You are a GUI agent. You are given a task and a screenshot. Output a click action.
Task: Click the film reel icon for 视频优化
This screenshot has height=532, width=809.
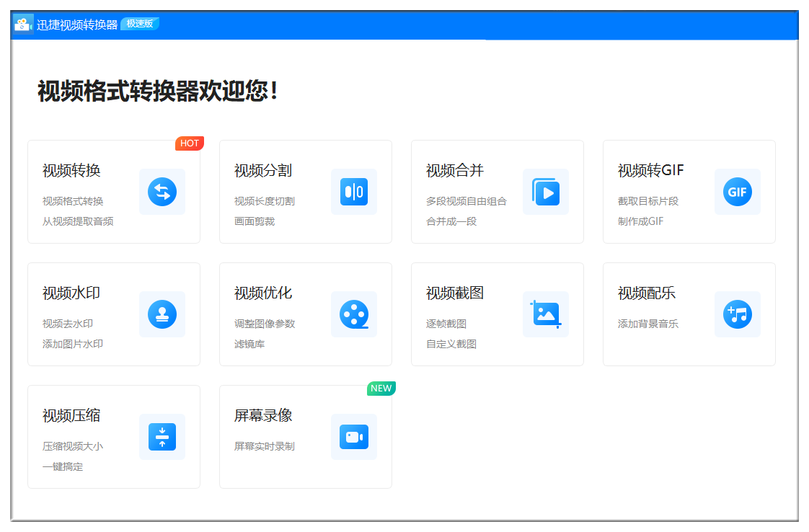point(353,314)
